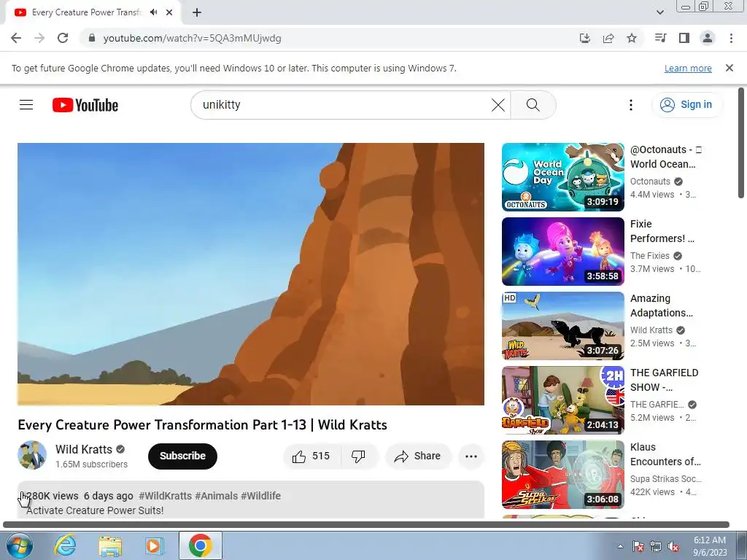
Task: Open Octonauts World Ocean Day thumbnail
Action: coord(562,176)
